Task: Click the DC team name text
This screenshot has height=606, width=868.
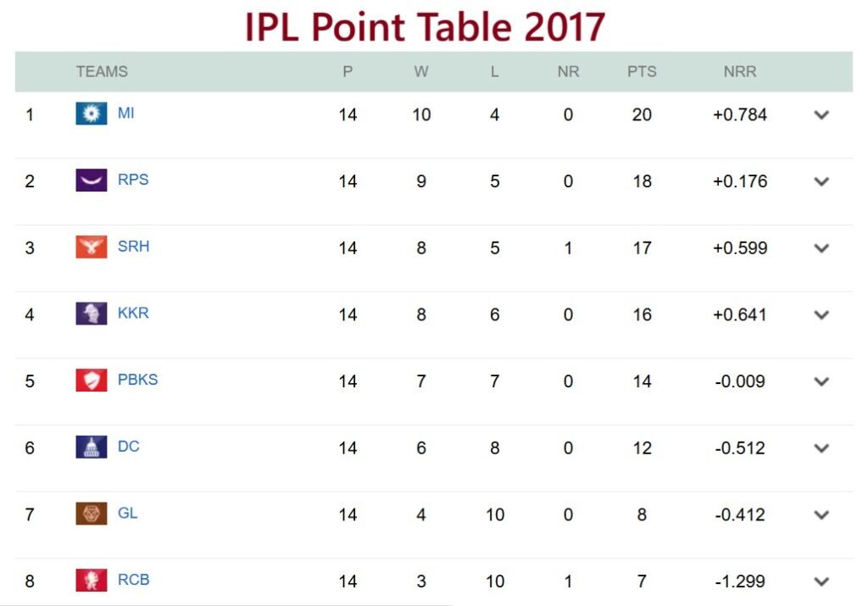Action: [x=129, y=446]
